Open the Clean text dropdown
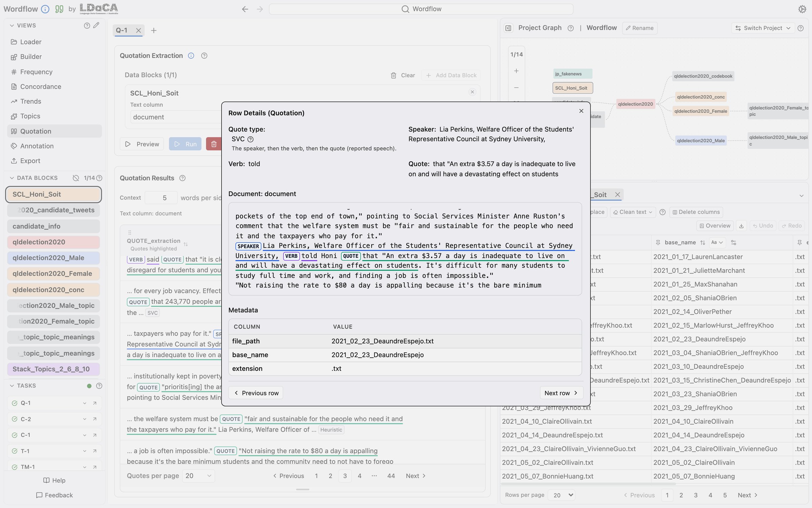The image size is (812, 508). (633, 212)
